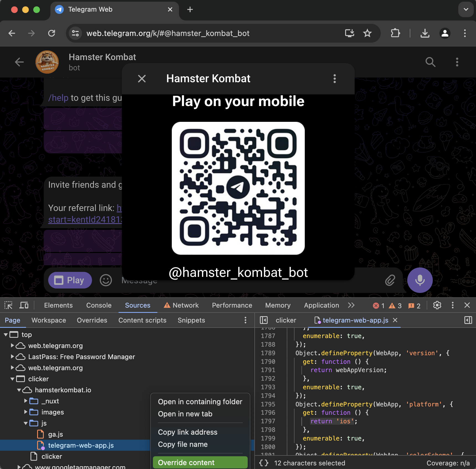This screenshot has width=476, height=469.
Task: Close the Hamster Kombat web app popup
Action: coord(142,79)
